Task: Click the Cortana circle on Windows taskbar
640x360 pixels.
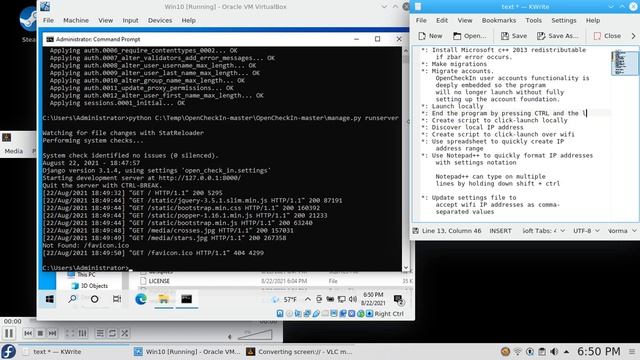Action: [x=94, y=299]
